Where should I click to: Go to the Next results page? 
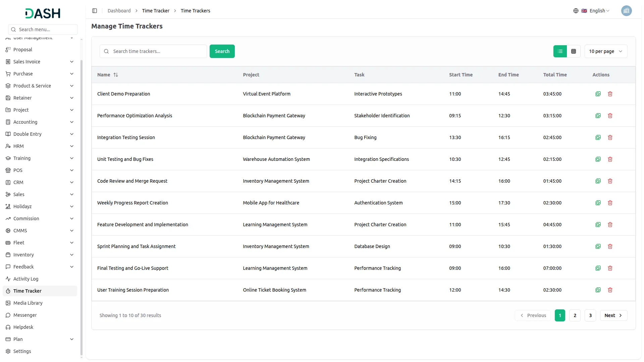pyautogui.click(x=613, y=315)
